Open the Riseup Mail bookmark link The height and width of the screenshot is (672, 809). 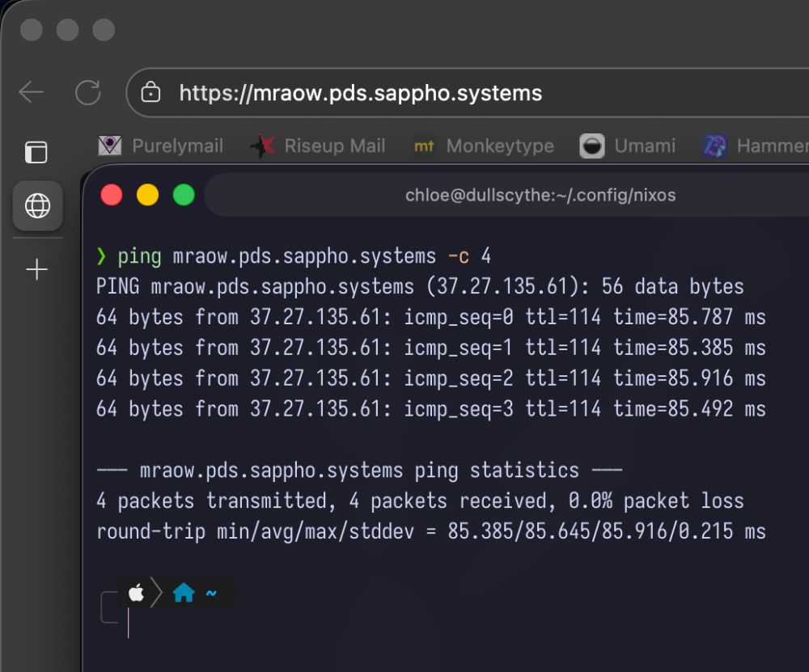[334, 146]
